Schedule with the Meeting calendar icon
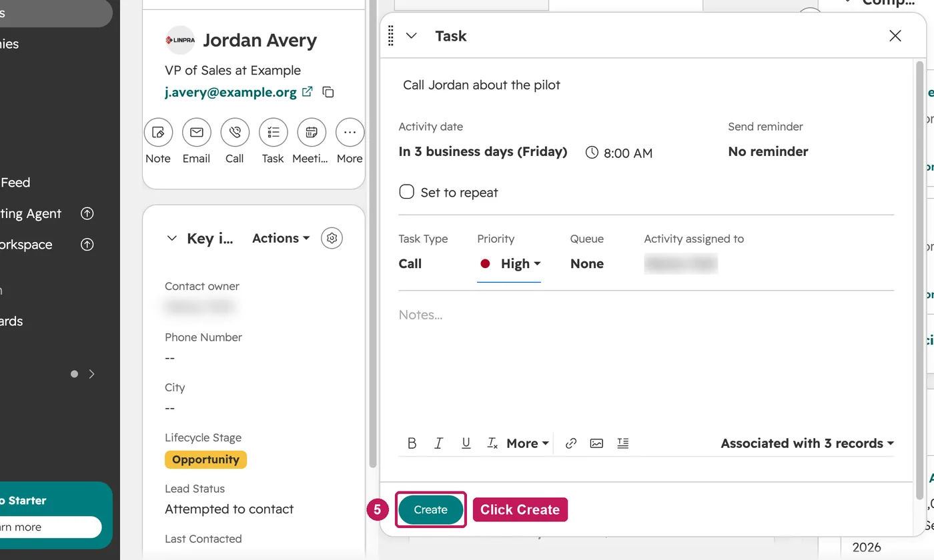 pos(312,133)
